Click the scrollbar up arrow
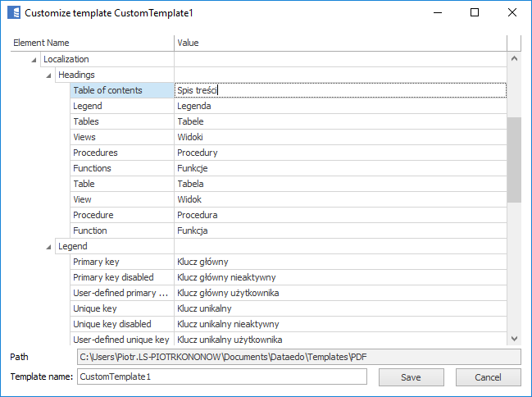 [x=514, y=59]
